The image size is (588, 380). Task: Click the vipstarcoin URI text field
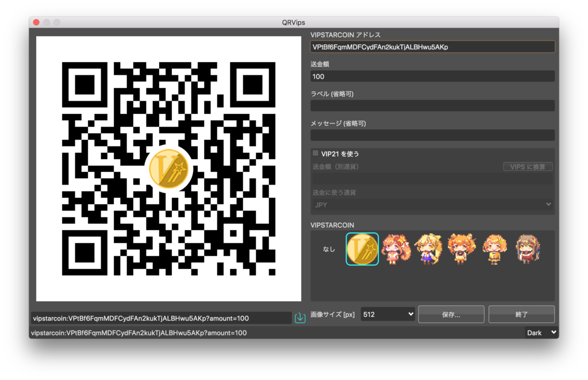point(162,318)
